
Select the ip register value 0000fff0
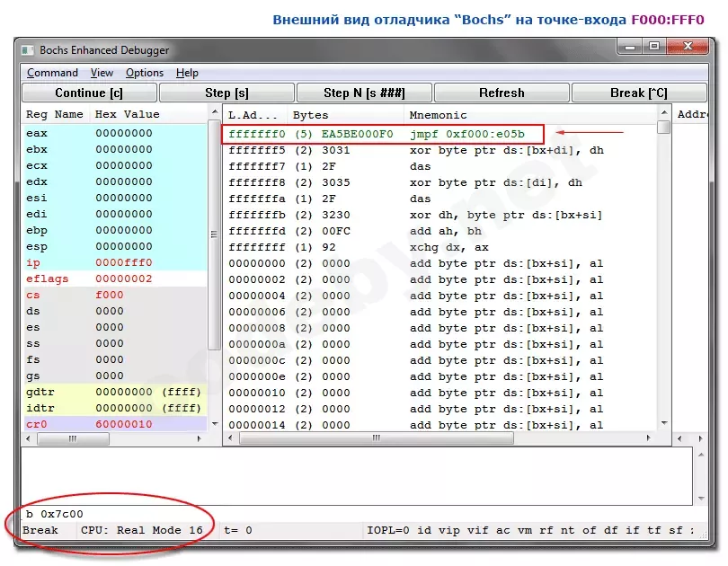click(124, 262)
